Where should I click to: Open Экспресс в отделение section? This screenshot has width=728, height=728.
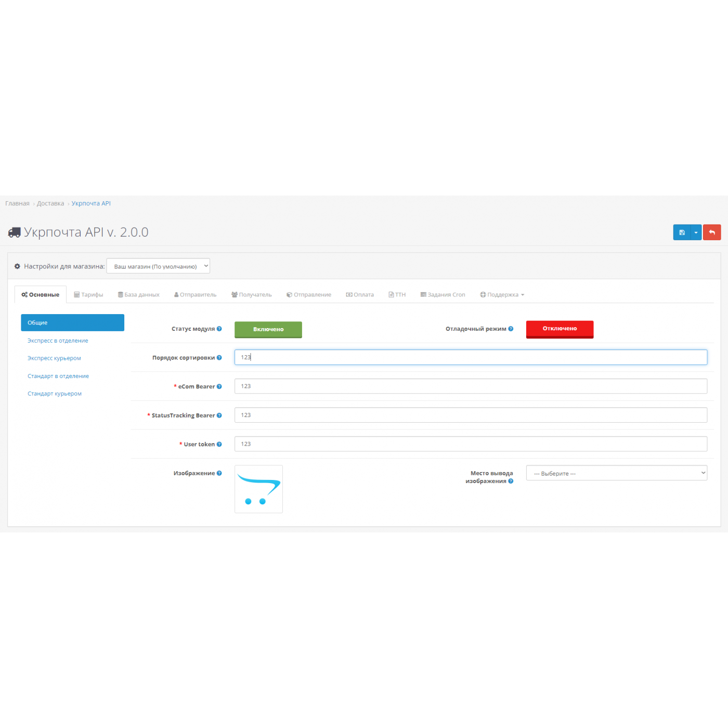[58, 341]
